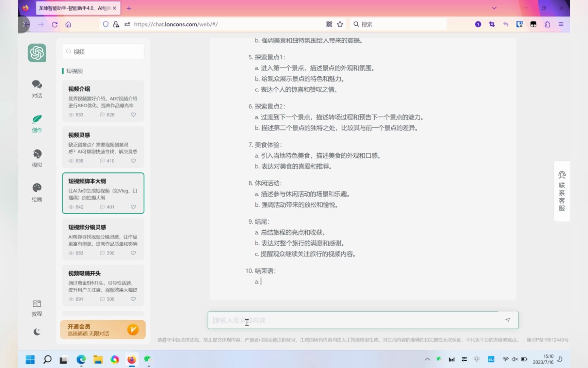Image resolution: width=588 pixels, height=368 pixels.
Task: Click the Firefox tracking protection shield
Action: click(x=105, y=24)
